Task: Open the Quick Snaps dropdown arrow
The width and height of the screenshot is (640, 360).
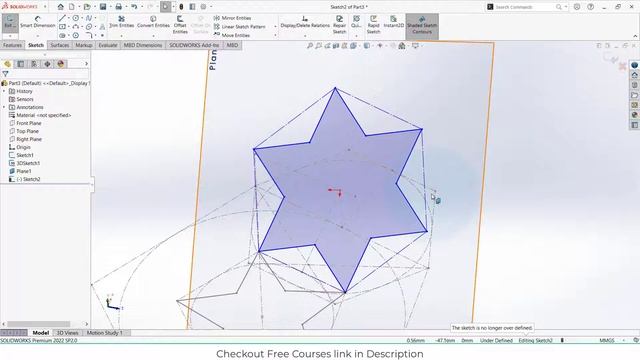Action: [x=356, y=36]
